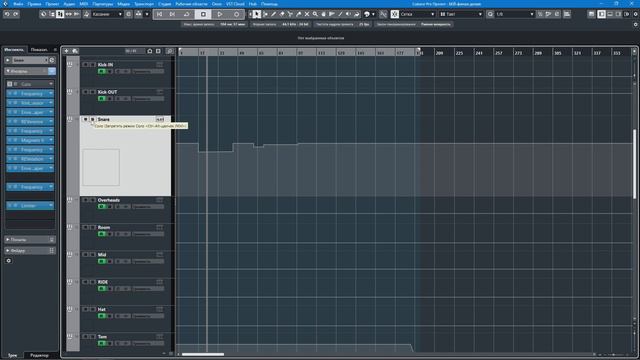Viewport: 640px width, 360px height.
Task: Select the Line tool
Action: pos(340,14)
